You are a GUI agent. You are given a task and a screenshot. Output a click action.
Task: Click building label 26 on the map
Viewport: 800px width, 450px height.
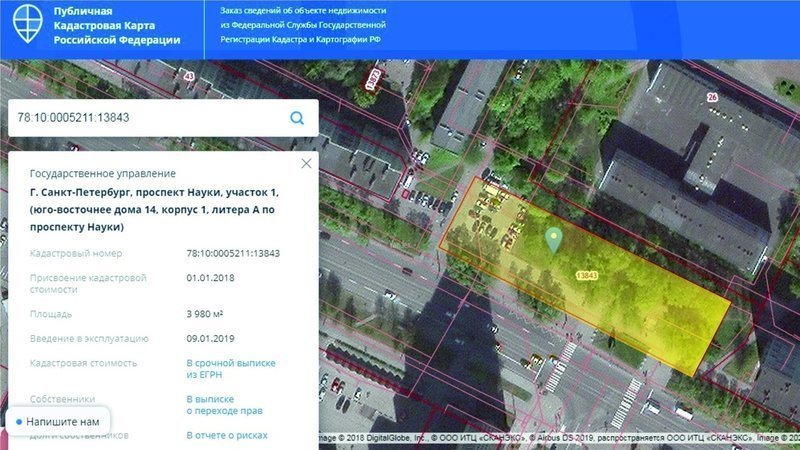pyautogui.click(x=712, y=97)
